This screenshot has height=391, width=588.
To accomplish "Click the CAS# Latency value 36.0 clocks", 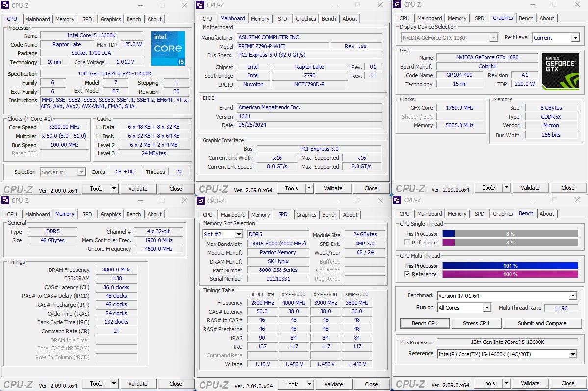I will 116,287.
